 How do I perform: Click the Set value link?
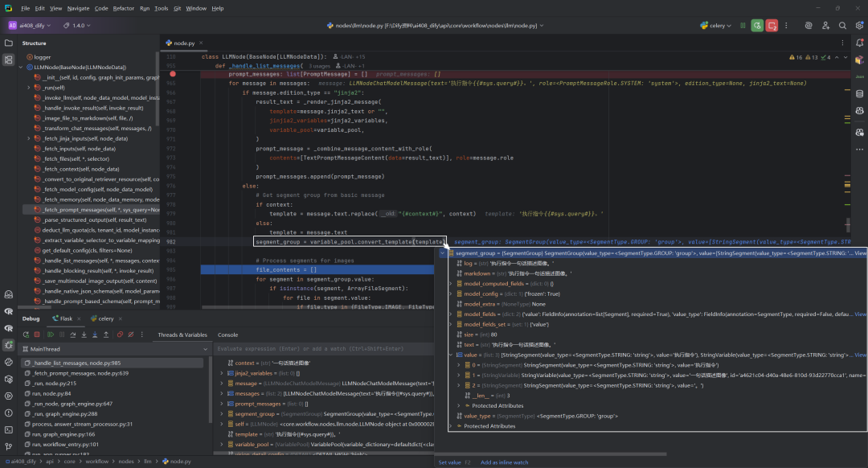449,462
